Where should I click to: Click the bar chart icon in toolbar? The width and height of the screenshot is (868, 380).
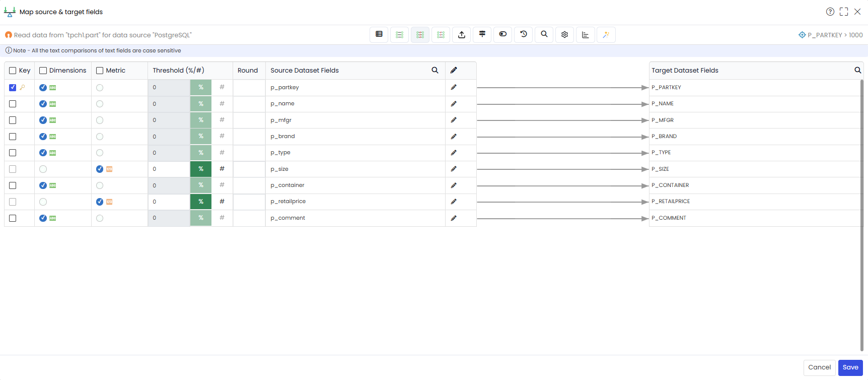(x=586, y=35)
